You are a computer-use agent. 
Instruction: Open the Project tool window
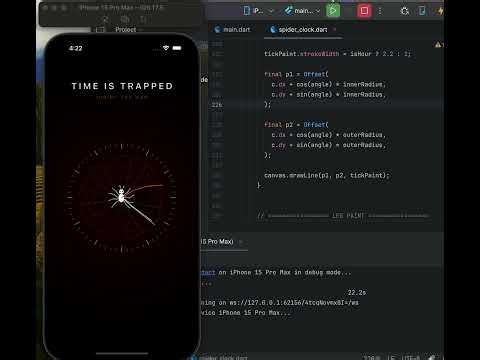pyautogui.click(x=126, y=30)
